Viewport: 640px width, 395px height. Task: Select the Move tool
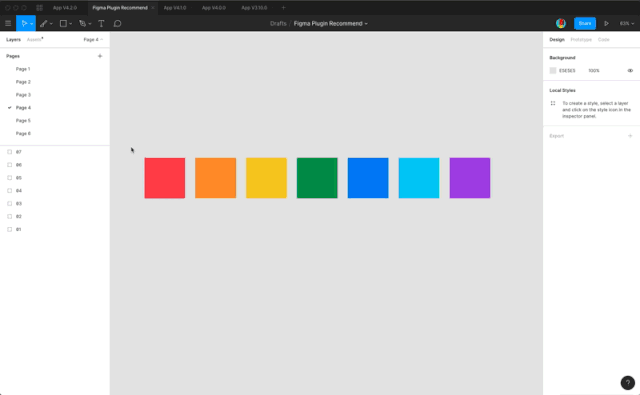[24, 24]
